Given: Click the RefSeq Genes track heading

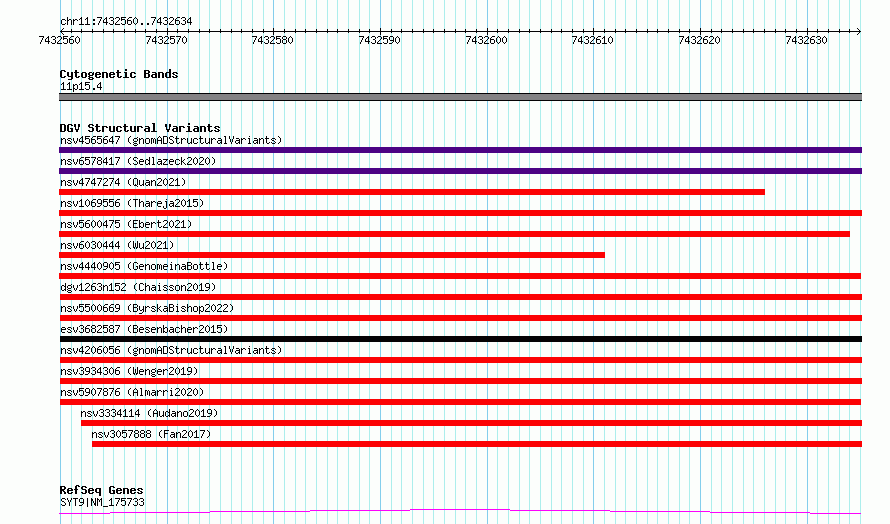Looking at the screenshot, I should coord(102,490).
